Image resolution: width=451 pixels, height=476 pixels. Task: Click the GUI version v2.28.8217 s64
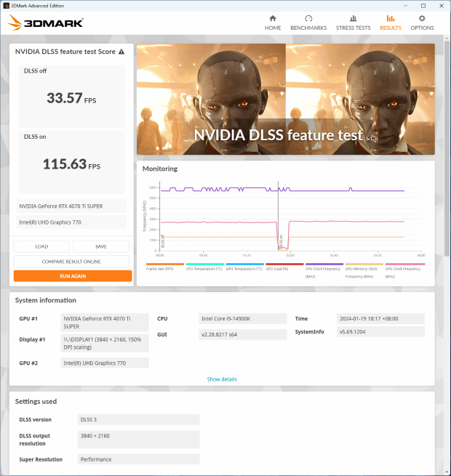(243, 334)
